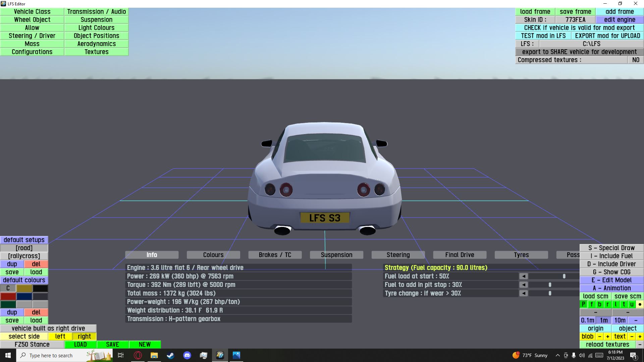Click the black dot button after 'u'
The image size is (644, 362).
pos(640,304)
